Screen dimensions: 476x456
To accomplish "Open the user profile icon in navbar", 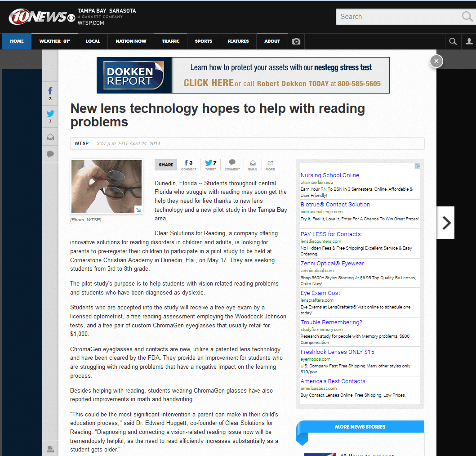I will tap(469, 41).
